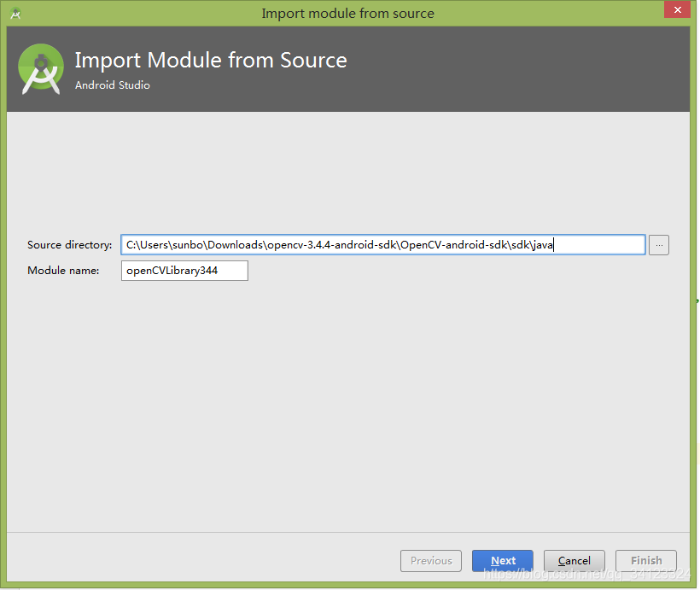Click the Android Studio icon in title bar
The width and height of the screenshot is (700, 590).
point(15,13)
